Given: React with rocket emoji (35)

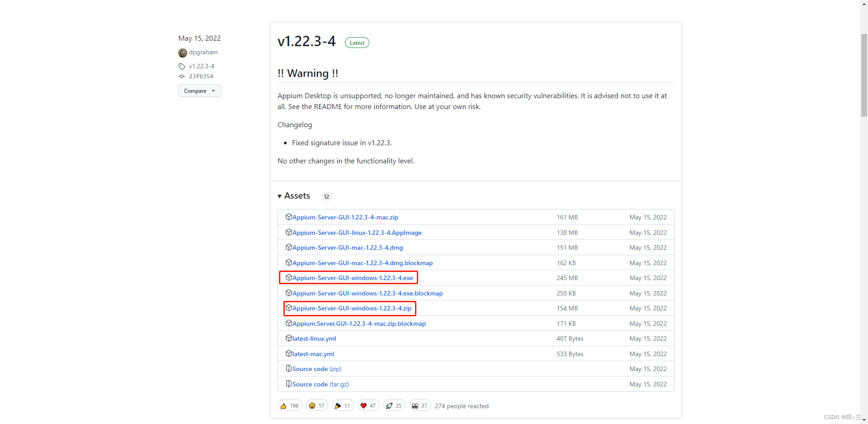Looking at the screenshot, I should (394, 406).
